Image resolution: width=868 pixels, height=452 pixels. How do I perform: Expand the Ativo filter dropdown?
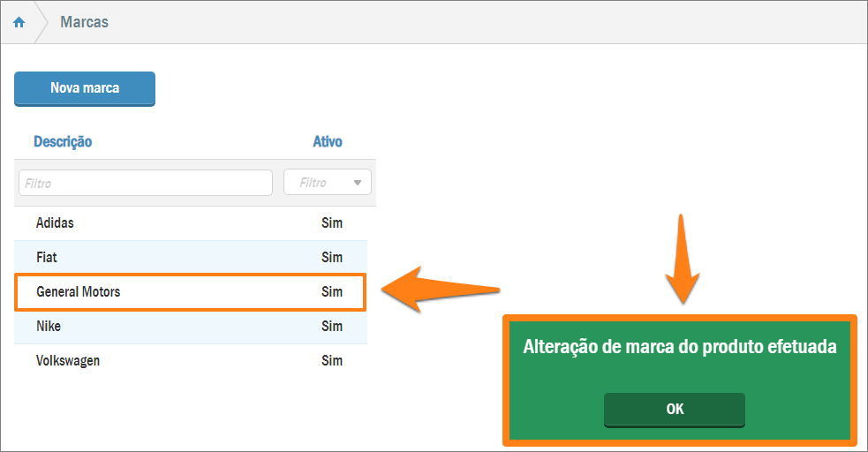pos(328,183)
